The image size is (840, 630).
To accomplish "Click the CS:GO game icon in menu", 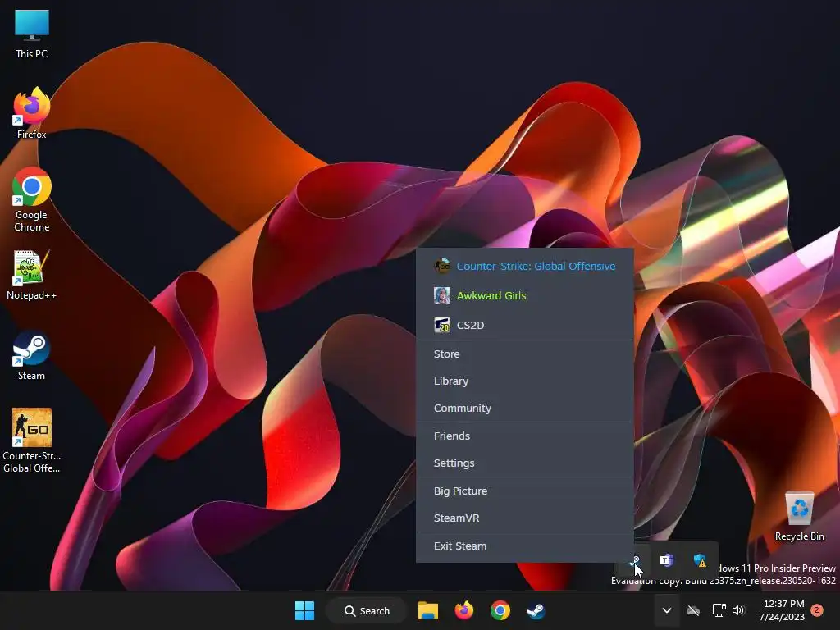I will [442, 266].
